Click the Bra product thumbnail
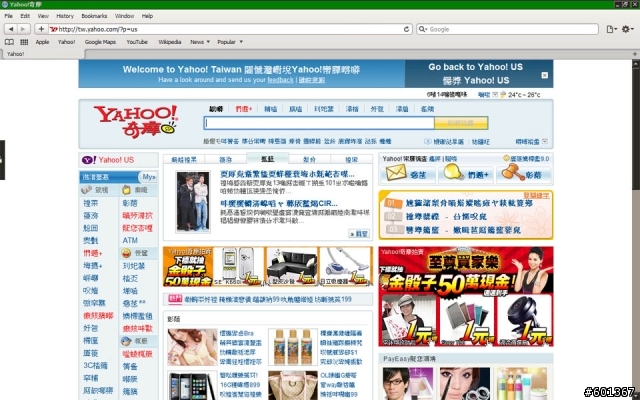 pyautogui.click(x=192, y=347)
